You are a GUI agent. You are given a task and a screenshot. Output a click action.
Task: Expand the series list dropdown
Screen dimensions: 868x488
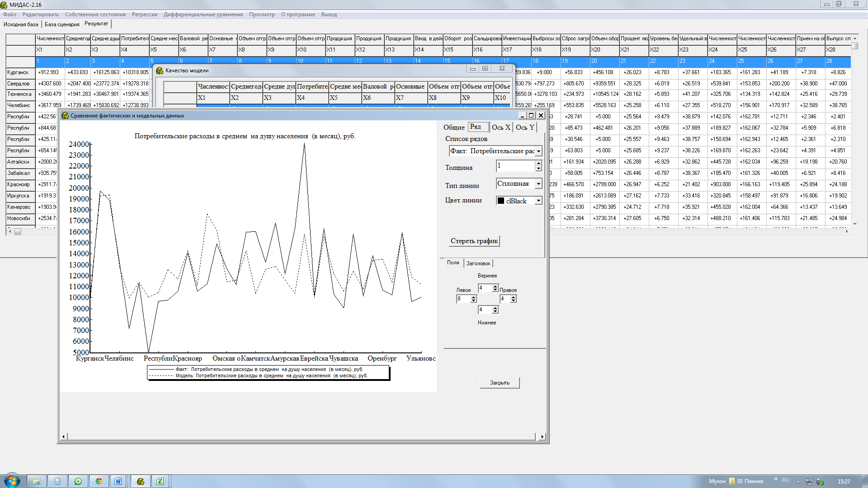pos(538,151)
